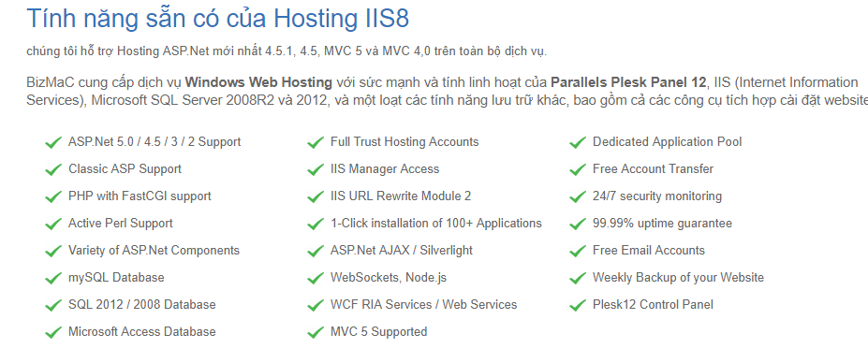Click the bold Windows Web Hosting text

258,83
